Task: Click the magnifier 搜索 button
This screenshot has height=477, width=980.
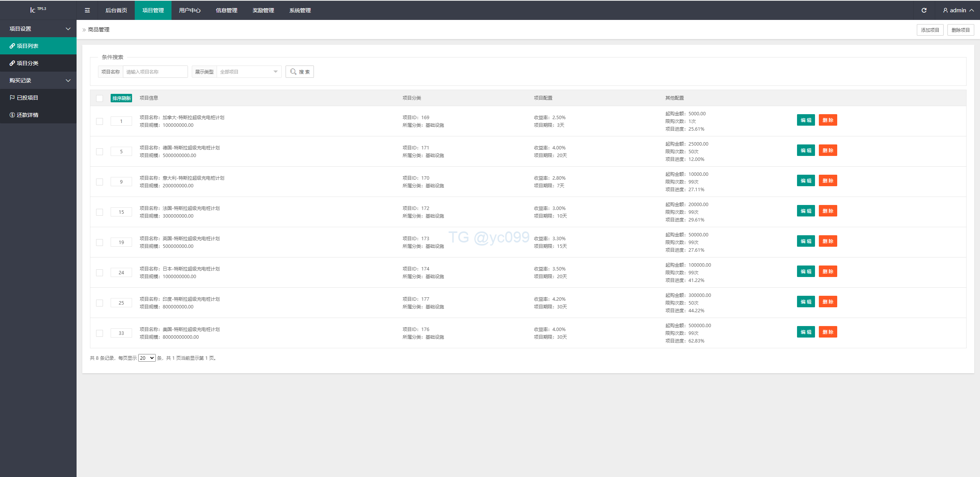Action: [x=299, y=72]
